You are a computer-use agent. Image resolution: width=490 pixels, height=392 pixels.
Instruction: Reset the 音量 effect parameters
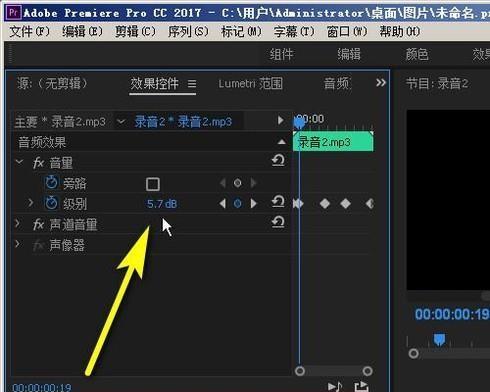click(x=278, y=161)
